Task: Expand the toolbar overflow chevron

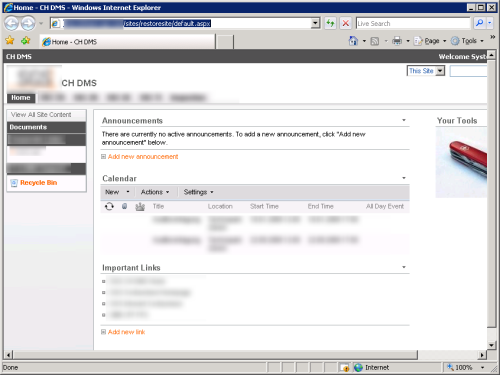Action: coord(492,37)
